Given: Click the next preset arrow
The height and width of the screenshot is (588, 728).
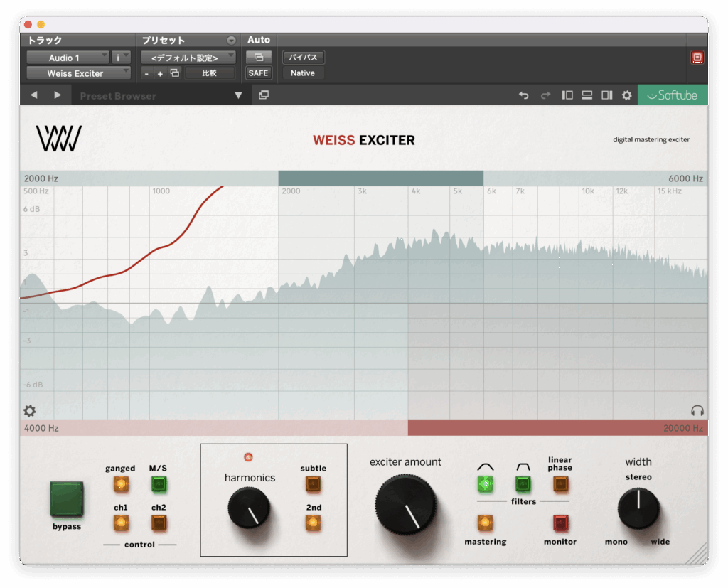Looking at the screenshot, I should [58, 95].
